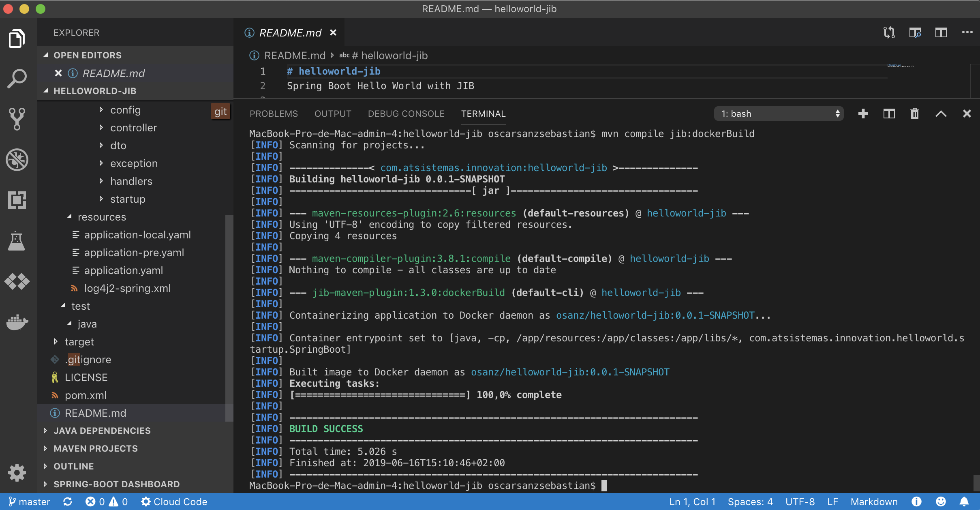The height and width of the screenshot is (510, 980).
Task: Open the Extensions view icon
Action: click(x=17, y=200)
